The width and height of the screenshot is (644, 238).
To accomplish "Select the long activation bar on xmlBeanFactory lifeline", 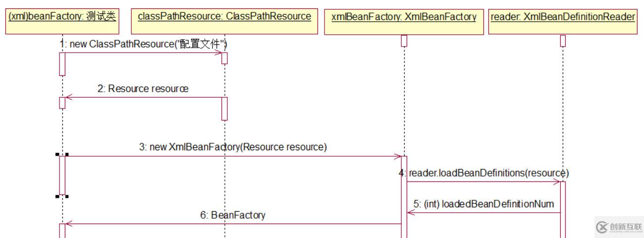I will 404,198.
